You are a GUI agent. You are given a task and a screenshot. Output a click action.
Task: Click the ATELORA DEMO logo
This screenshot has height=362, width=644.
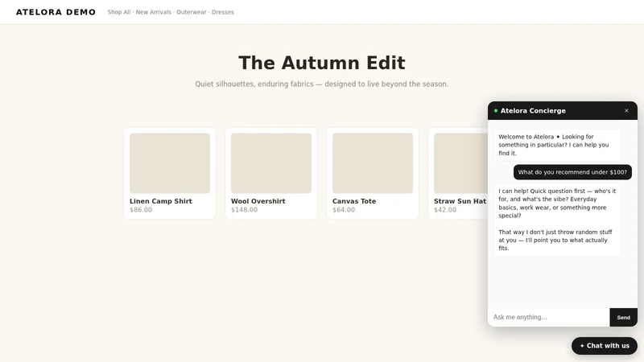[56, 12]
